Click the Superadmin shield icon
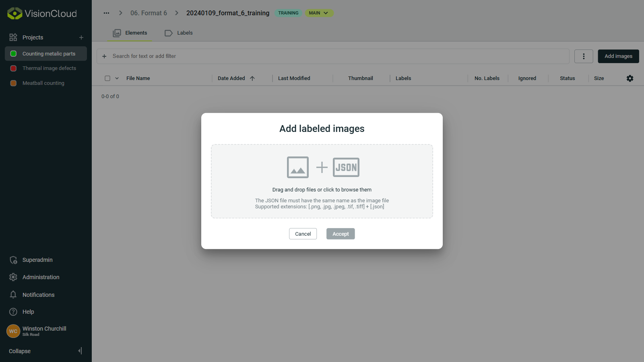 13,260
